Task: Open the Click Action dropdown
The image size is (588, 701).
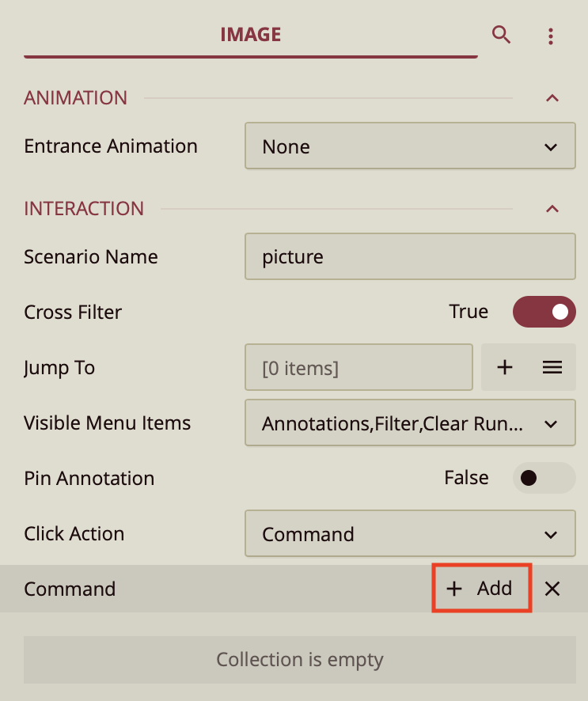Action: pos(409,534)
